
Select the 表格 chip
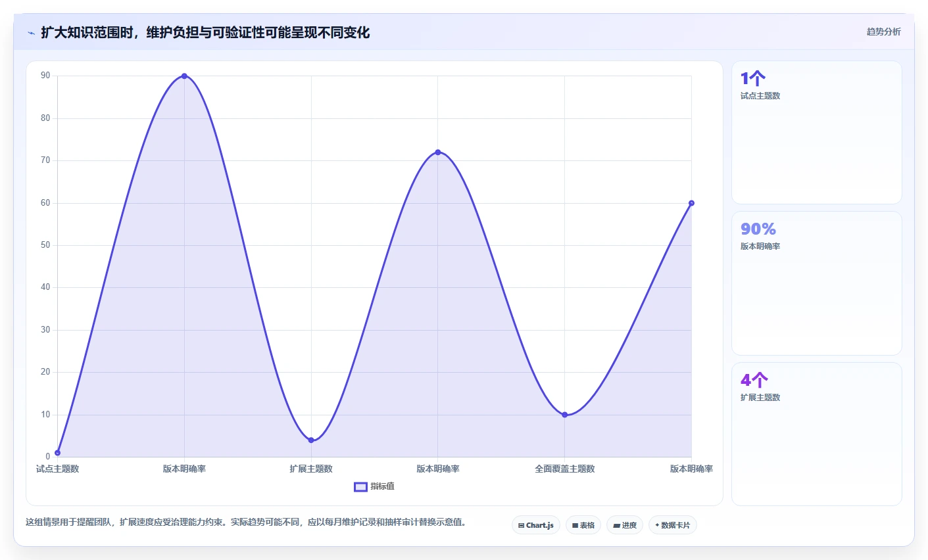point(583,525)
